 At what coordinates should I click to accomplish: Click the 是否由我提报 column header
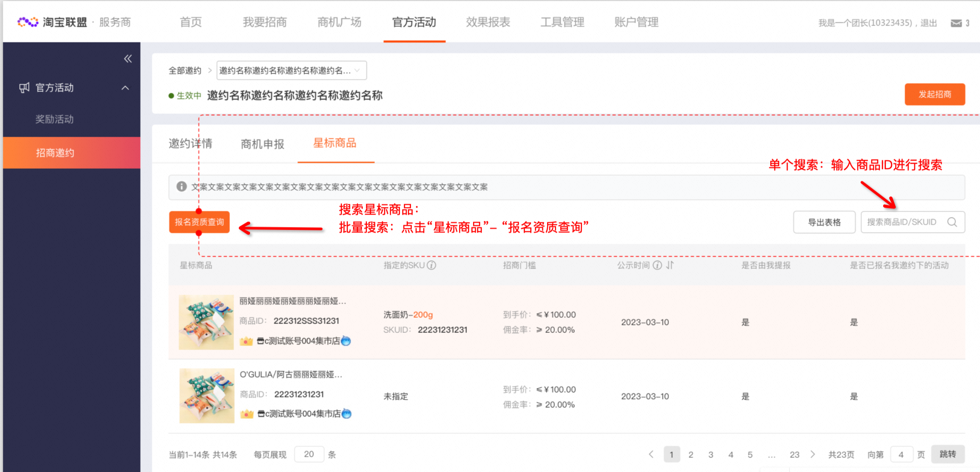pyautogui.click(x=766, y=265)
